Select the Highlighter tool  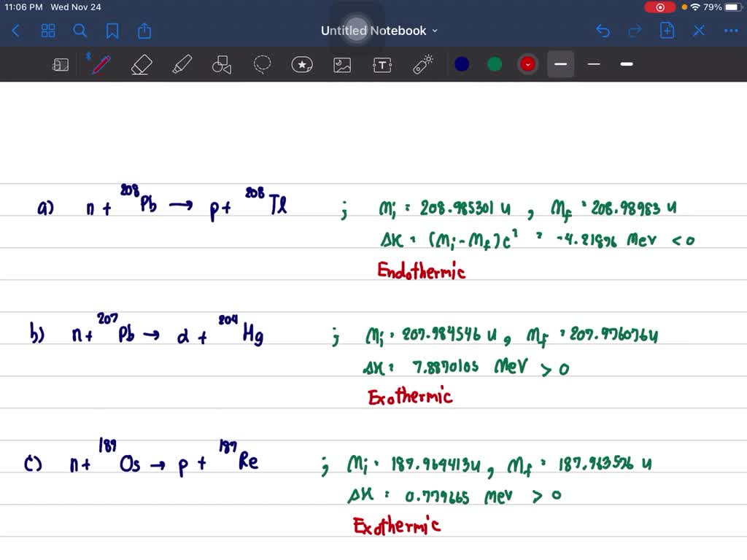[182, 64]
